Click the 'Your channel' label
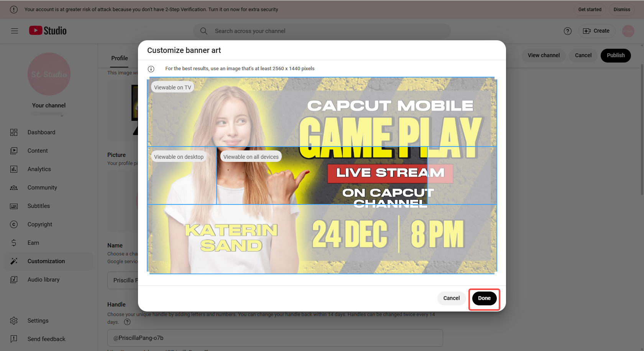Screen dimensions: 644x351 [49, 105]
